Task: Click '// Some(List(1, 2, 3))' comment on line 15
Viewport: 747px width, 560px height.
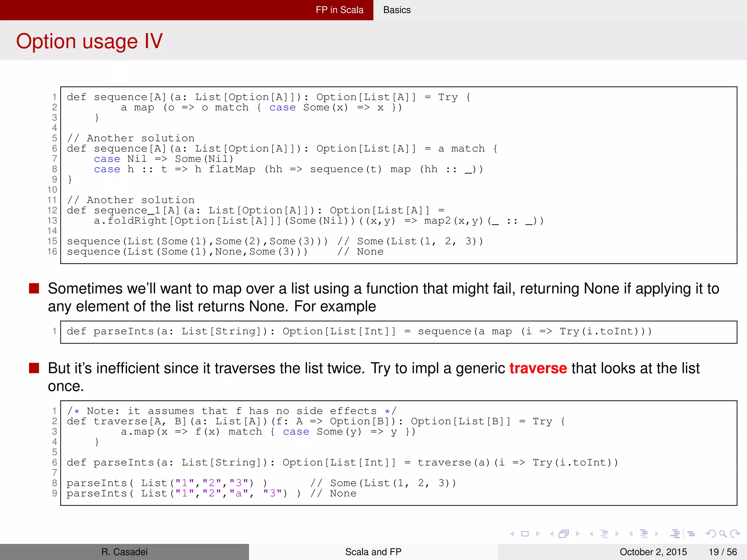Action: coord(410,241)
